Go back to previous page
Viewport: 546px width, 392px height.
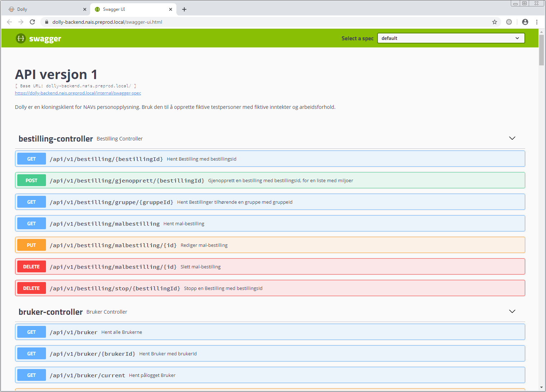point(9,22)
